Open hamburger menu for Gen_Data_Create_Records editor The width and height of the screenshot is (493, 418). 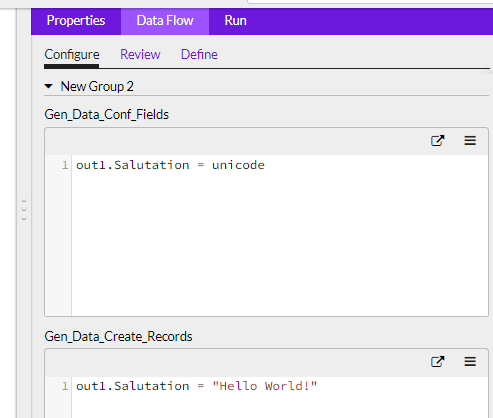coord(470,362)
